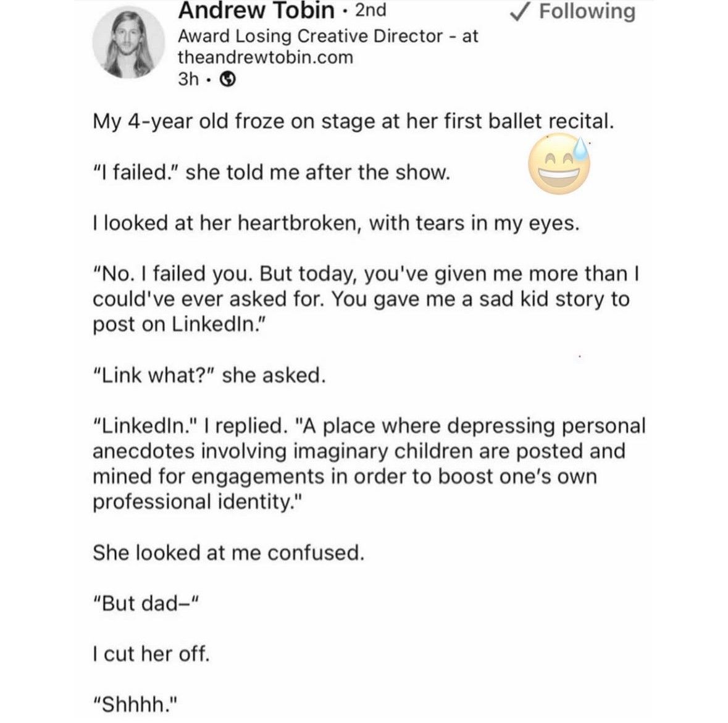728x723 pixels.
Task: Click the "No. I failed you" paragraph
Action: [366, 299]
